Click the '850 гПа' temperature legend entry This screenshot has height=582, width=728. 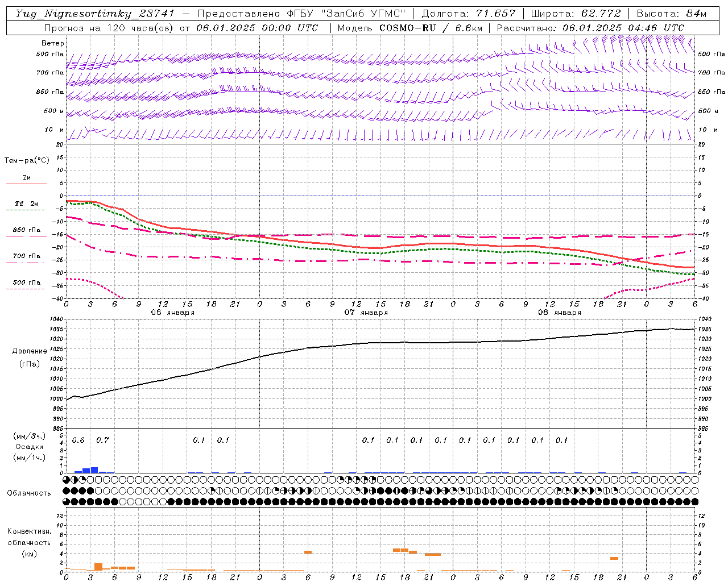pos(27,230)
